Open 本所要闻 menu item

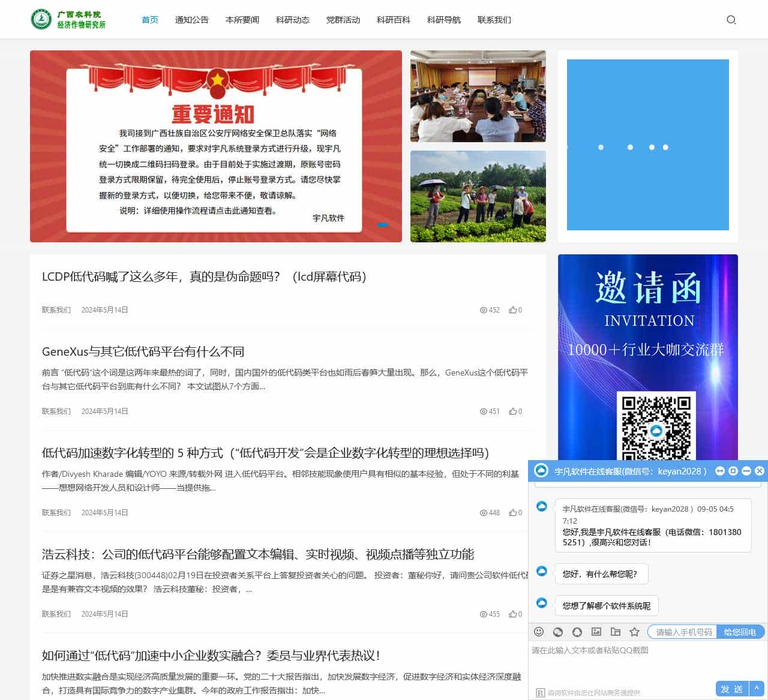(242, 20)
